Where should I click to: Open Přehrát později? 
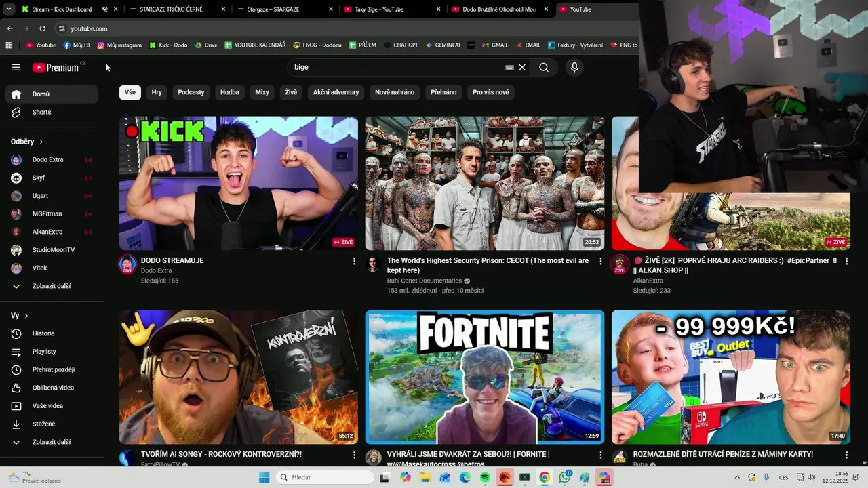tap(52, 369)
